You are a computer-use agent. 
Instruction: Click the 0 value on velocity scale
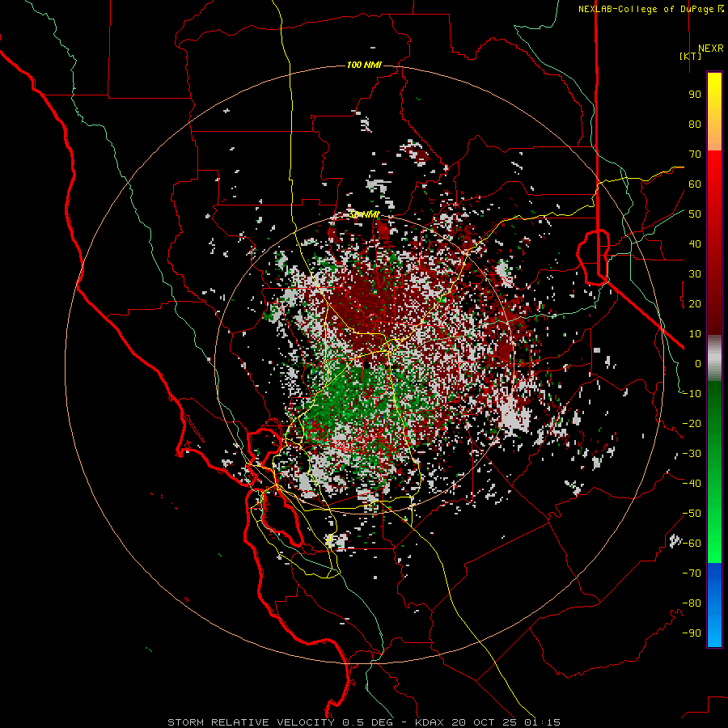tap(698, 364)
